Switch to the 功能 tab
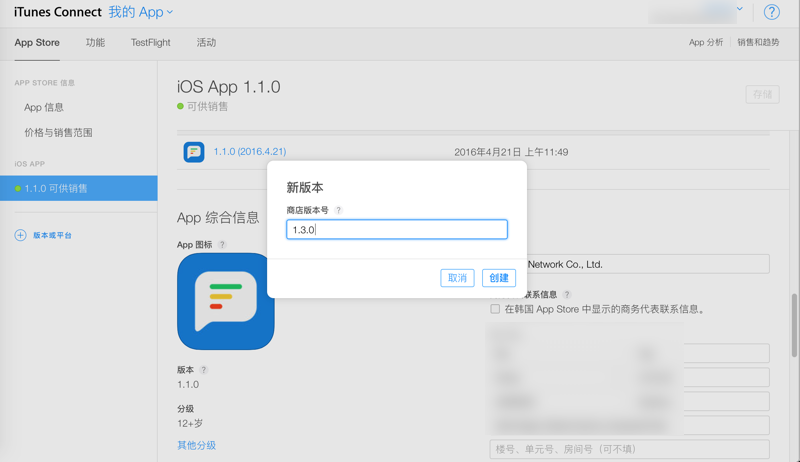This screenshot has height=462, width=800. [x=95, y=43]
